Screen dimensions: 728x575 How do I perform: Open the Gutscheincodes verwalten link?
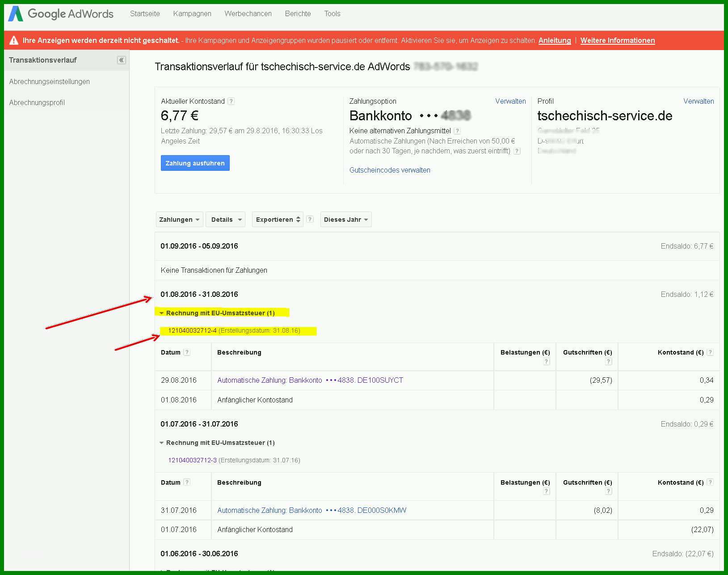(x=390, y=170)
